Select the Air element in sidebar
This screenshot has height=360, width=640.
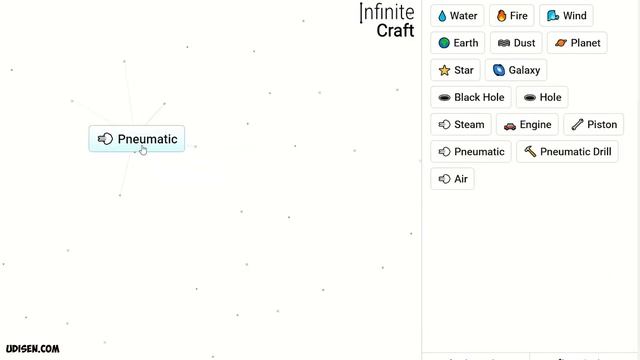point(452,179)
